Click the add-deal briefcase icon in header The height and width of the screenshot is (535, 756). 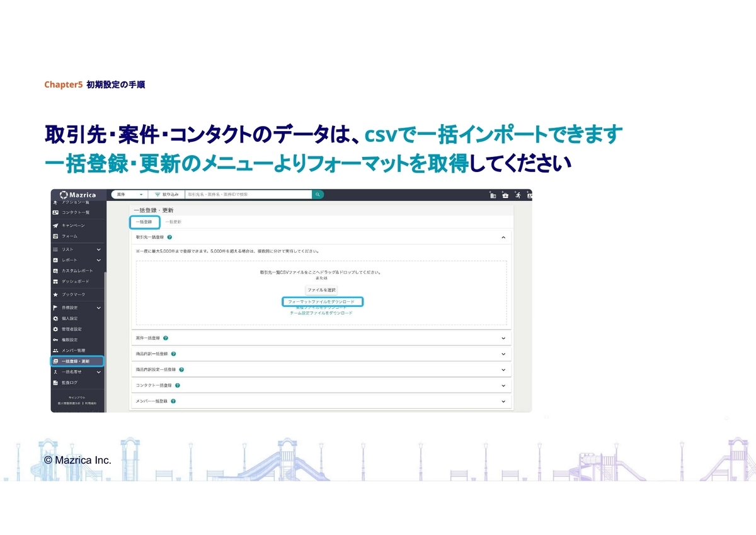[505, 195]
